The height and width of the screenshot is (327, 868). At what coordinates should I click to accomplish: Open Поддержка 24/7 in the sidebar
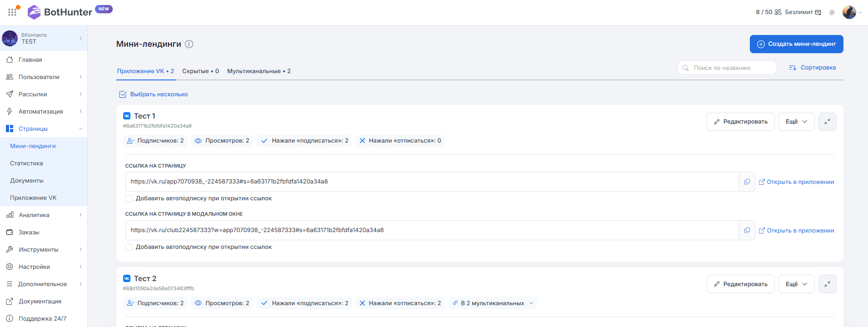[x=44, y=318]
